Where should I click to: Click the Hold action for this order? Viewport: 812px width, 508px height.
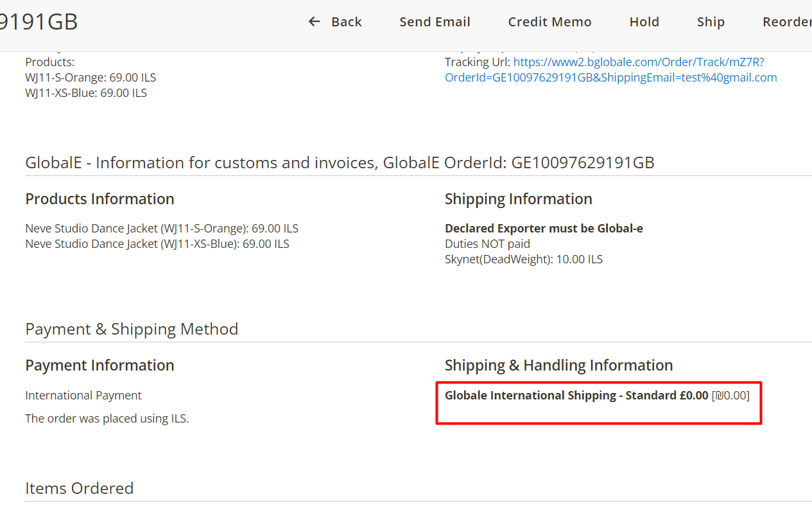644,21
